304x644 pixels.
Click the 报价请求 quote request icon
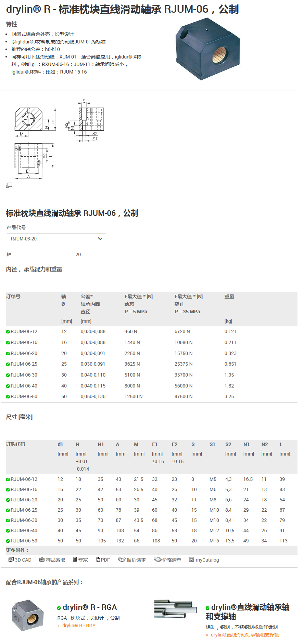(122, 560)
